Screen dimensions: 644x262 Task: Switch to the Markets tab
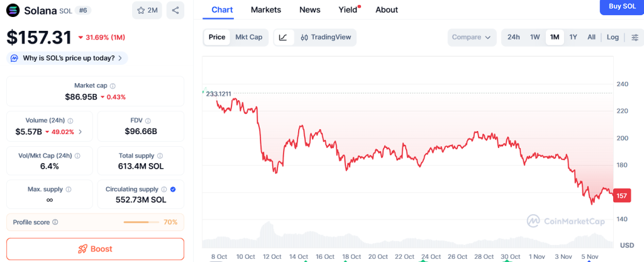(x=265, y=9)
